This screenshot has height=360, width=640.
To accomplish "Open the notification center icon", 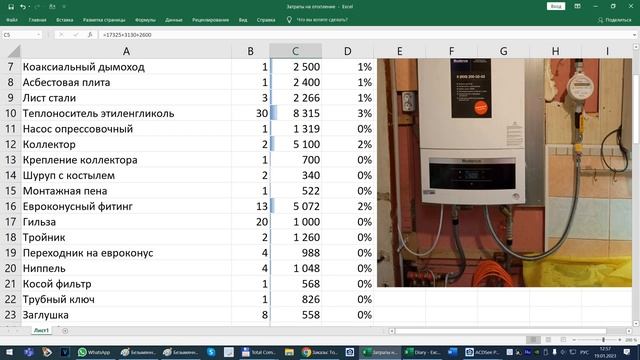I will (627, 352).
